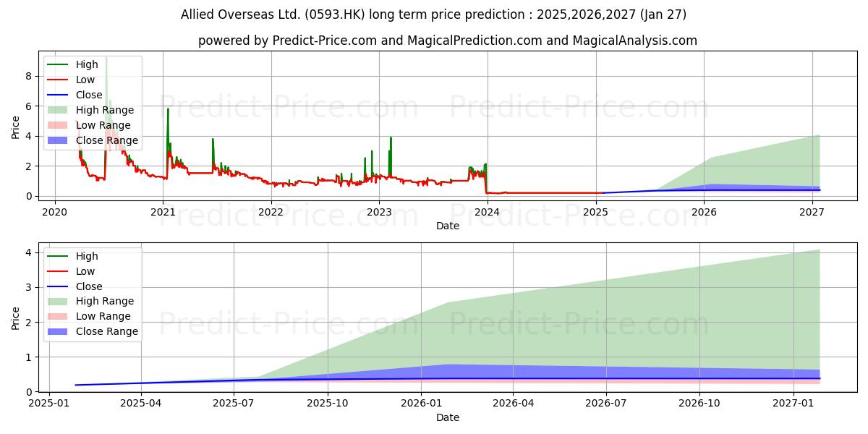Click the 'Date' axis label under bottom chart
868x434 pixels.
(x=448, y=417)
